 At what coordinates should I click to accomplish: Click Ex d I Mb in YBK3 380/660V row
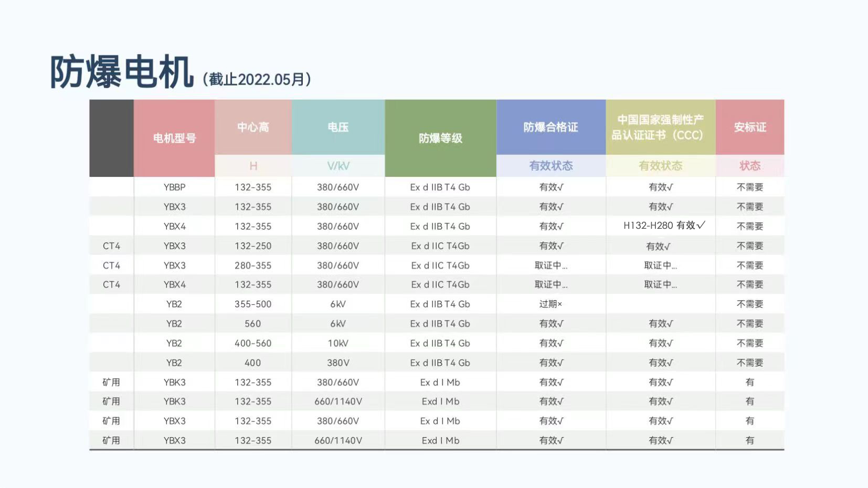tap(440, 382)
